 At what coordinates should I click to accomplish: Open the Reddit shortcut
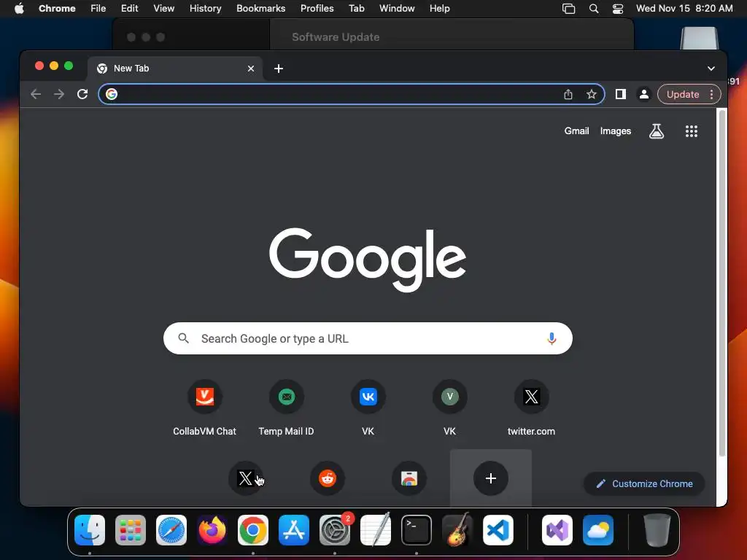[328, 478]
